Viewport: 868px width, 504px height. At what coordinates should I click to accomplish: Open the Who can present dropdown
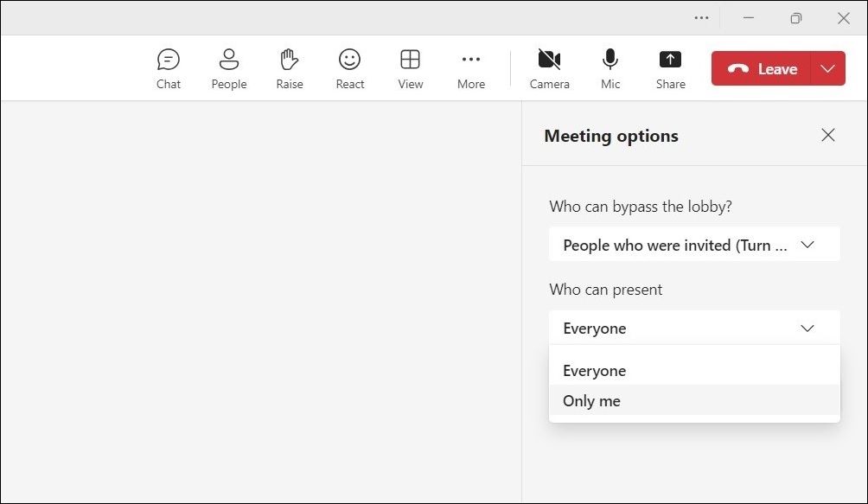pyautogui.click(x=693, y=328)
